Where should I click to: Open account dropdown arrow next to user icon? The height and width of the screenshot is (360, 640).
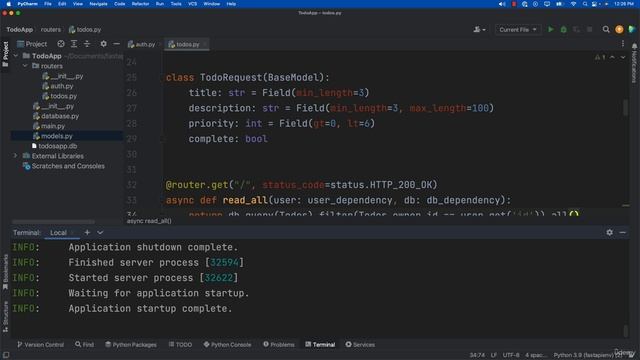click(484, 30)
